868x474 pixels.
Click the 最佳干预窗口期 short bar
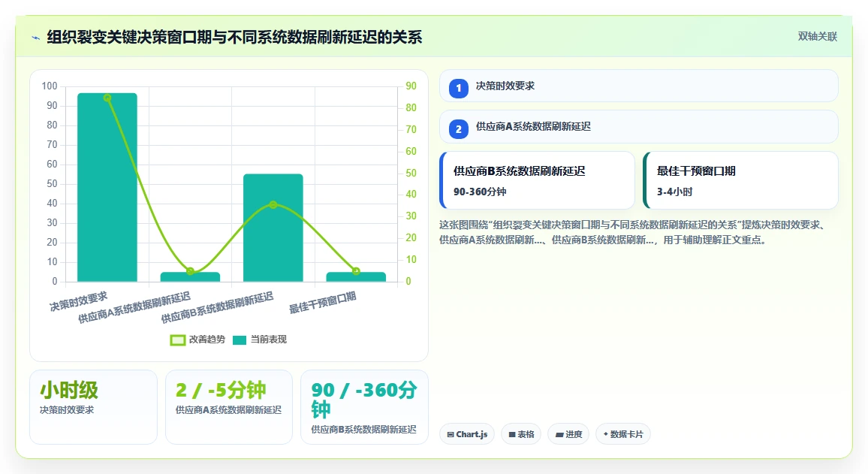[356, 277]
